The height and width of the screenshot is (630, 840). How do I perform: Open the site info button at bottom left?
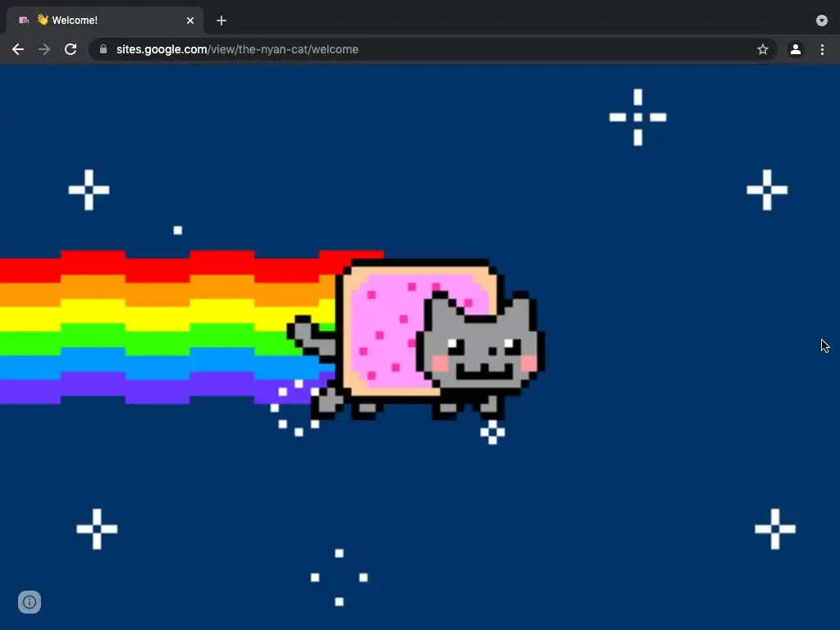(30, 602)
